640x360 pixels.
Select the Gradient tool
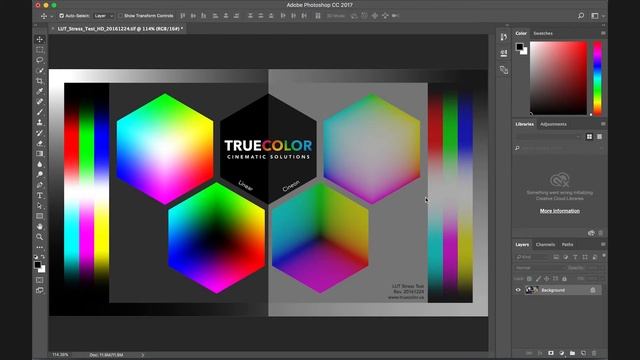tap(40, 154)
